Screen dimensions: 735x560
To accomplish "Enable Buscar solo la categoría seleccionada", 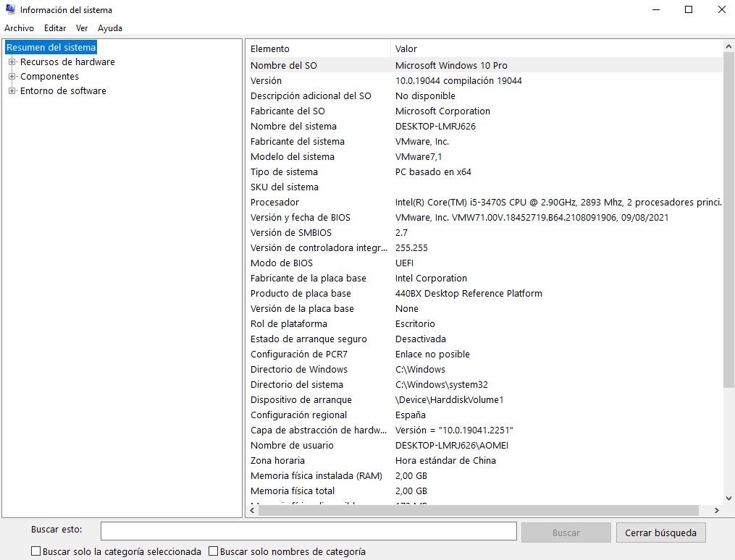I will point(35,551).
